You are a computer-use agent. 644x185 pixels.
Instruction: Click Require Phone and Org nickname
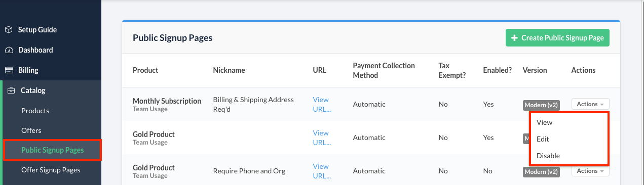(249, 171)
